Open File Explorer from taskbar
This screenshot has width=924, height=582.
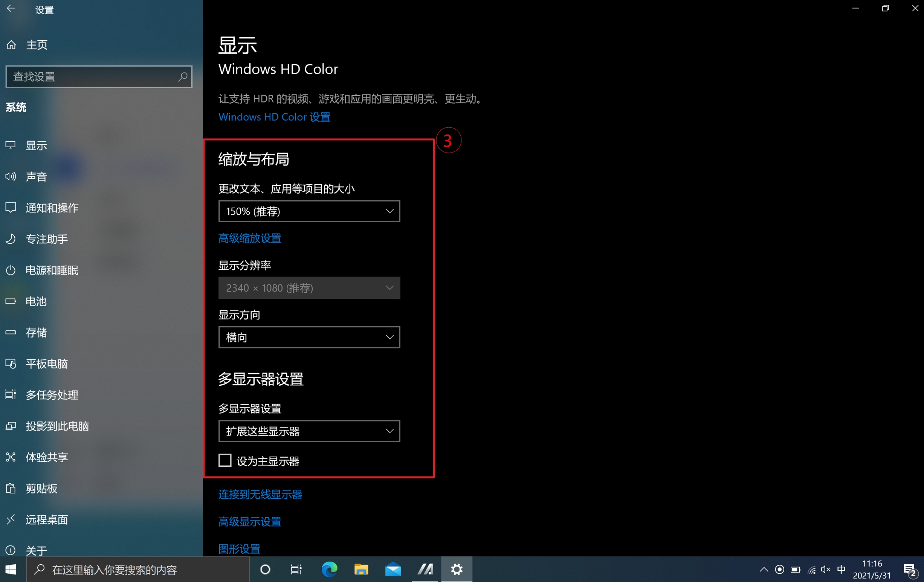pos(361,569)
